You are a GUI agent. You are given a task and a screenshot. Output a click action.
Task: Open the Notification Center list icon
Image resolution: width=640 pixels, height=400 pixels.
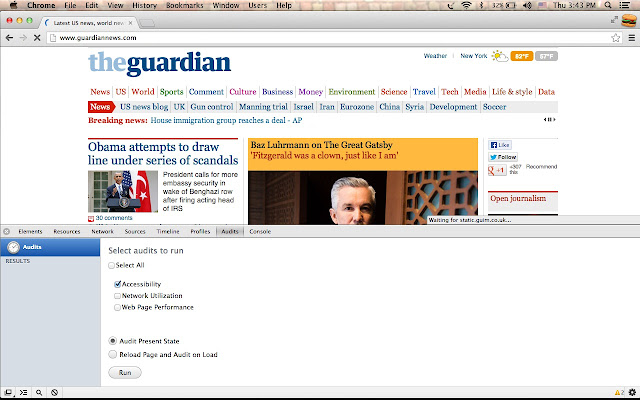[624, 5]
